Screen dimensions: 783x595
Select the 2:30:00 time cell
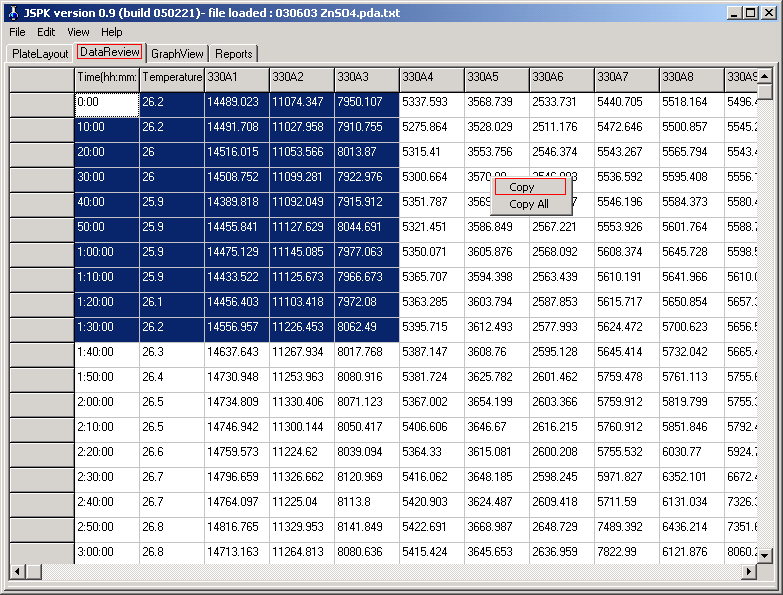click(107, 480)
